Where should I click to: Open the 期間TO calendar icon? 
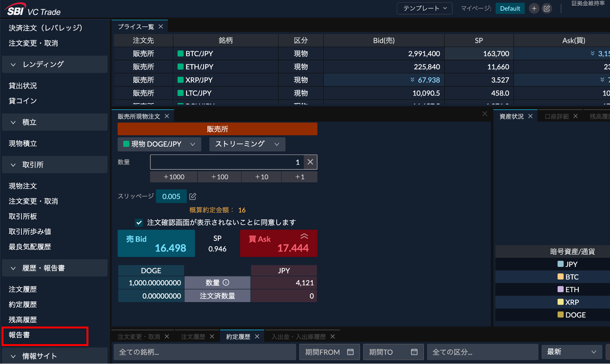tap(414, 352)
